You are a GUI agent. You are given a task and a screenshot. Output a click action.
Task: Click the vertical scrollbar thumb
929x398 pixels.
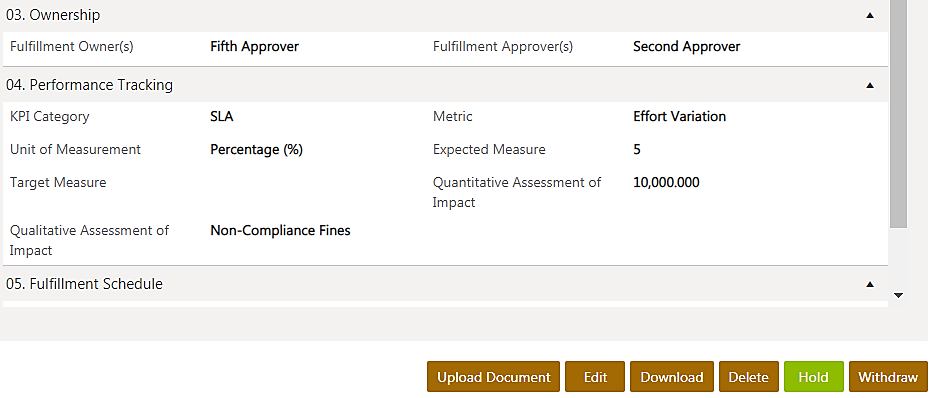point(898,113)
